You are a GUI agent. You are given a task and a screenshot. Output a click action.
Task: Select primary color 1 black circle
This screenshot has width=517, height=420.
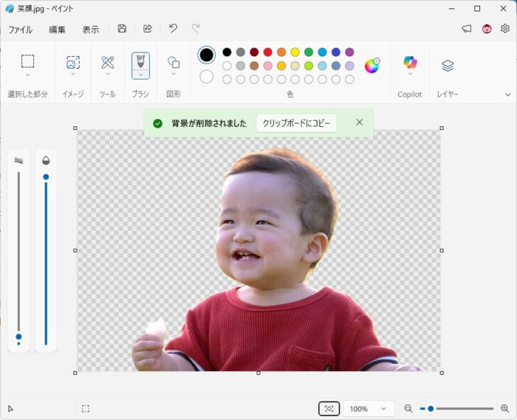tap(207, 55)
